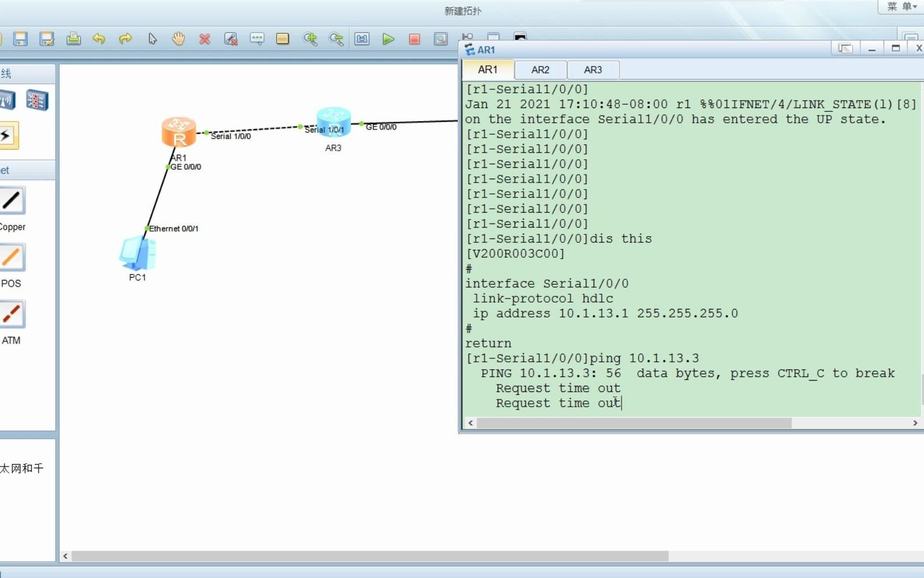Click the 'PC1' device name label

pos(138,278)
